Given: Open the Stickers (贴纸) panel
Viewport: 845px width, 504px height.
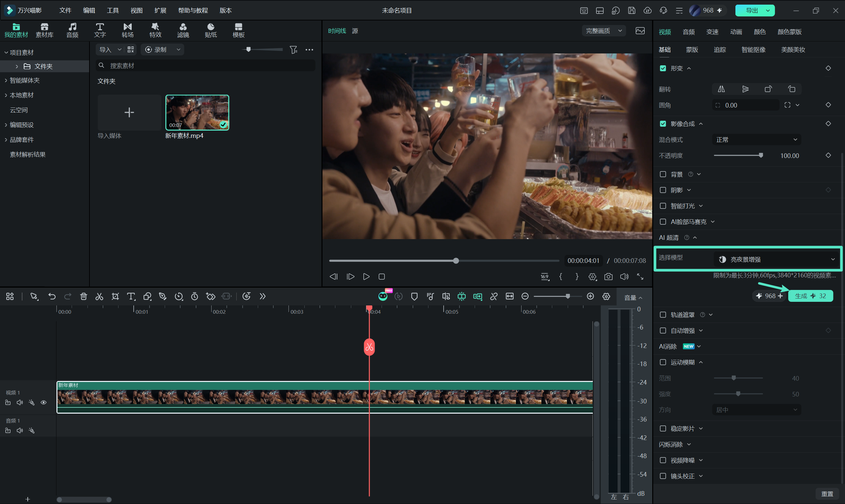Looking at the screenshot, I should pyautogui.click(x=211, y=30).
